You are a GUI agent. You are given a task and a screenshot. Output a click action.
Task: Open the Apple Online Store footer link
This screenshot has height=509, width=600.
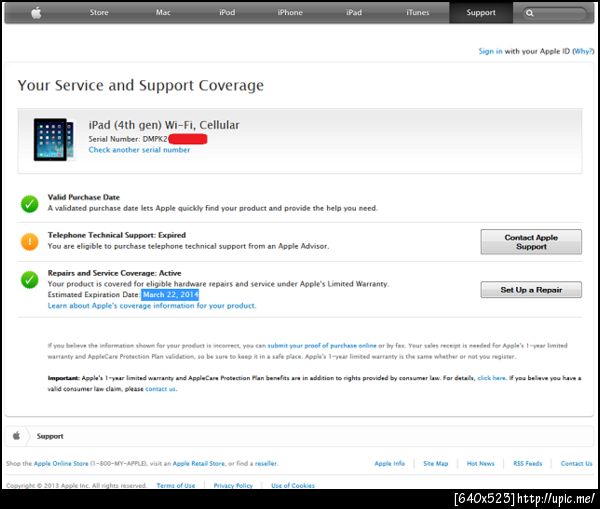point(61,463)
